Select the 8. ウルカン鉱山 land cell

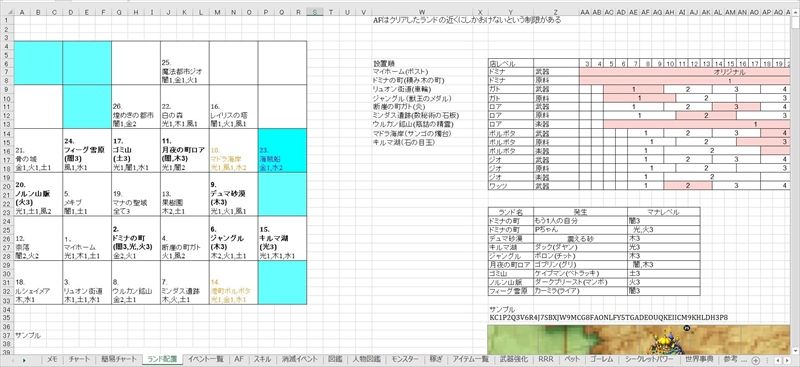pyautogui.click(x=135, y=282)
